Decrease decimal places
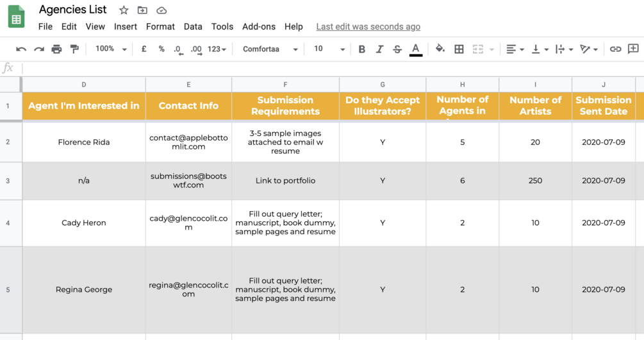The width and height of the screenshot is (644, 340). (x=178, y=50)
